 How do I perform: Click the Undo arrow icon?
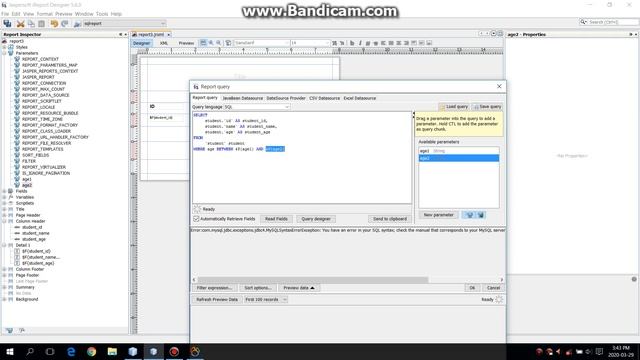tap(54, 24)
